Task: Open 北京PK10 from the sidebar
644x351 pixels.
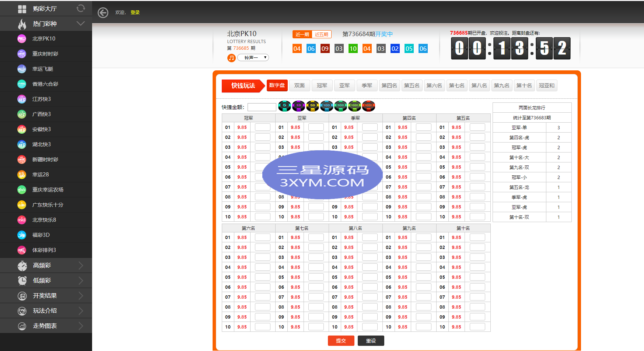Action: (43, 39)
